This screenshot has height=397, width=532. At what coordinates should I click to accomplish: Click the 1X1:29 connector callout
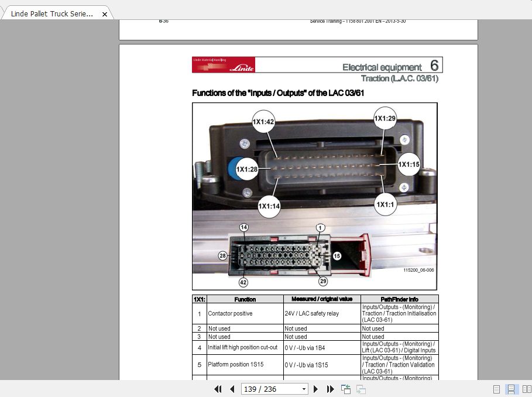(x=385, y=118)
